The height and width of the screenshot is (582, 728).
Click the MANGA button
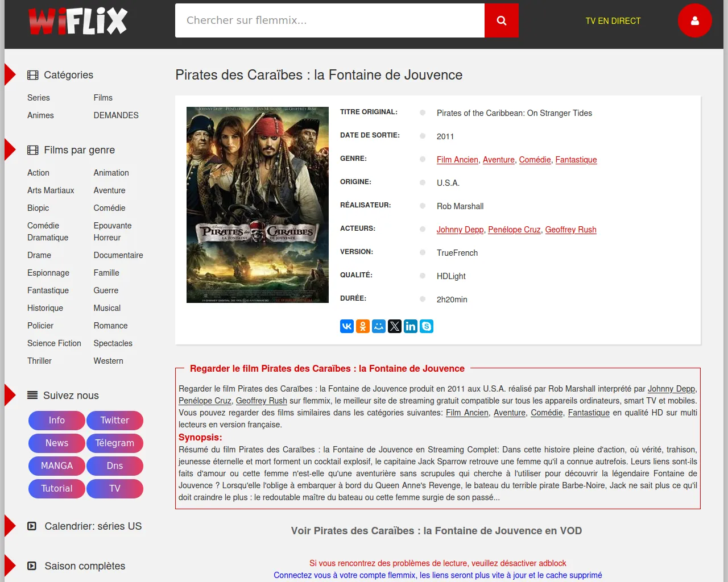[57, 466]
